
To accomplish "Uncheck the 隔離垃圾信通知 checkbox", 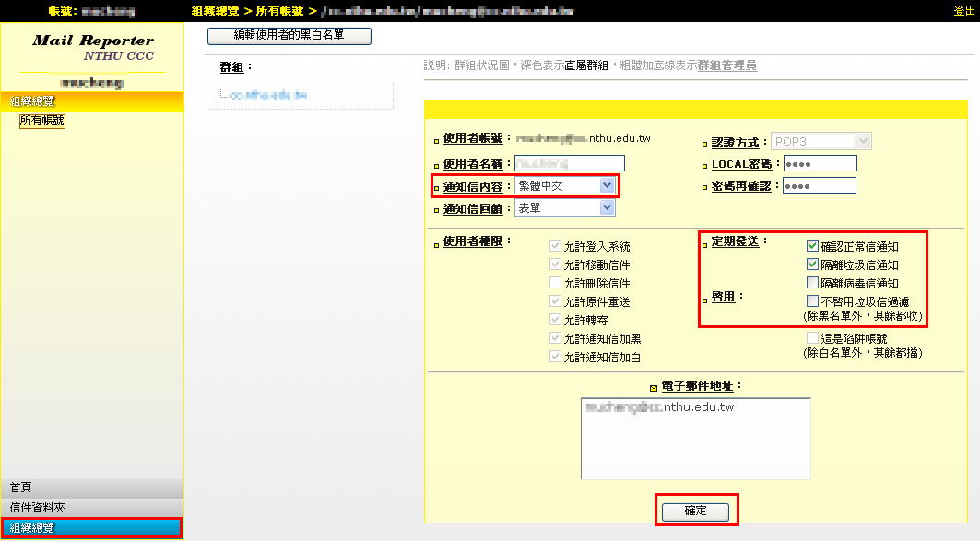I will point(812,265).
